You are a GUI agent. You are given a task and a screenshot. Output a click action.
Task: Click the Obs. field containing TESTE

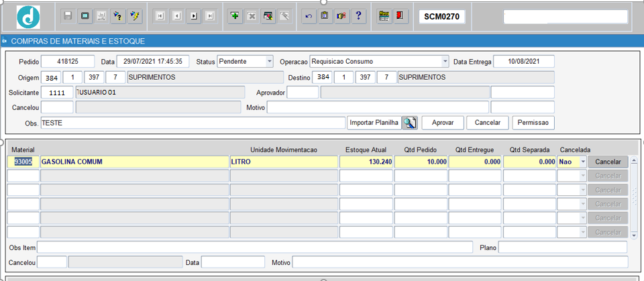(x=193, y=123)
